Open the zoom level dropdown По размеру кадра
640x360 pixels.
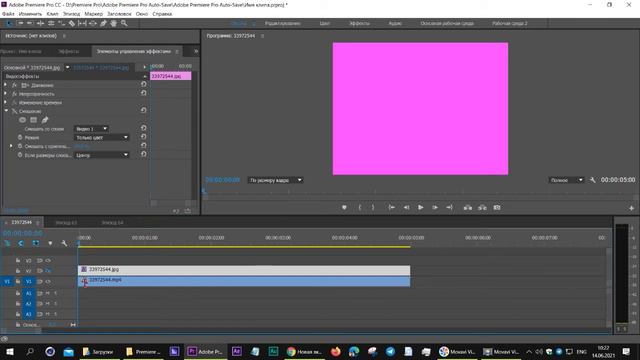(x=276, y=180)
